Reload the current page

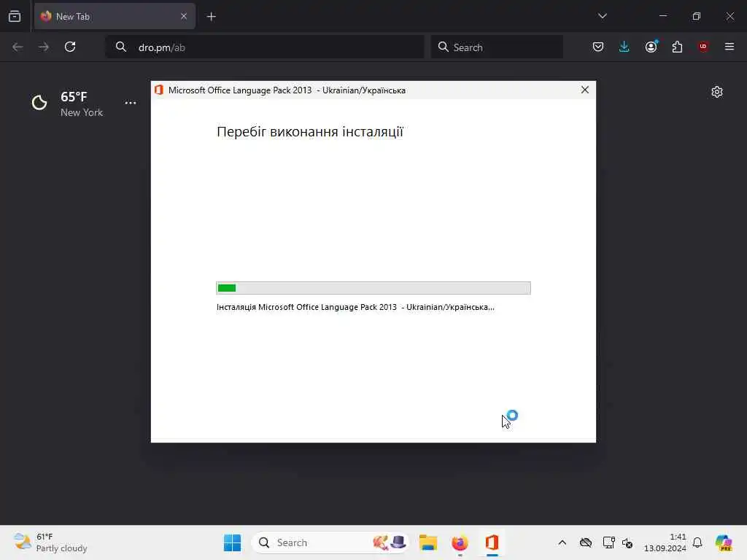click(x=70, y=47)
